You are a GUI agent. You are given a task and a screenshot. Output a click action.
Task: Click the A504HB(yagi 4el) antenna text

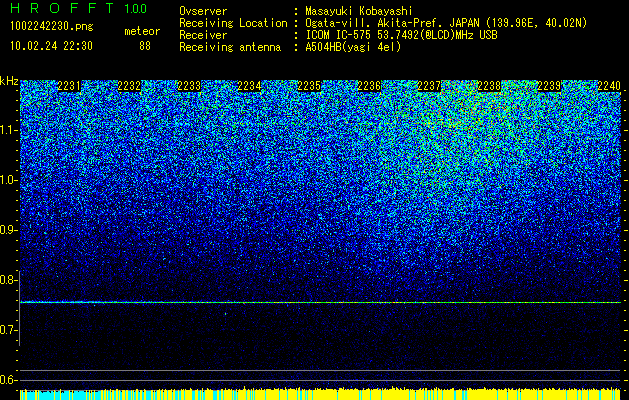353,47
